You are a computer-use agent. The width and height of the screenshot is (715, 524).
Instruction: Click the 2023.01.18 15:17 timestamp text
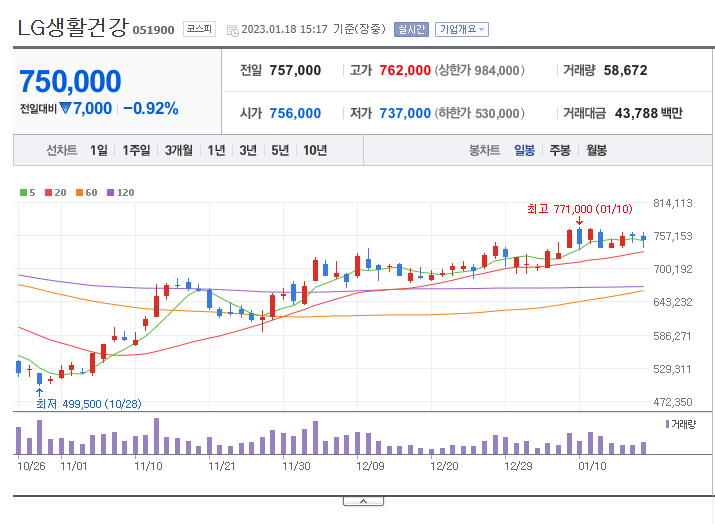[285, 29]
